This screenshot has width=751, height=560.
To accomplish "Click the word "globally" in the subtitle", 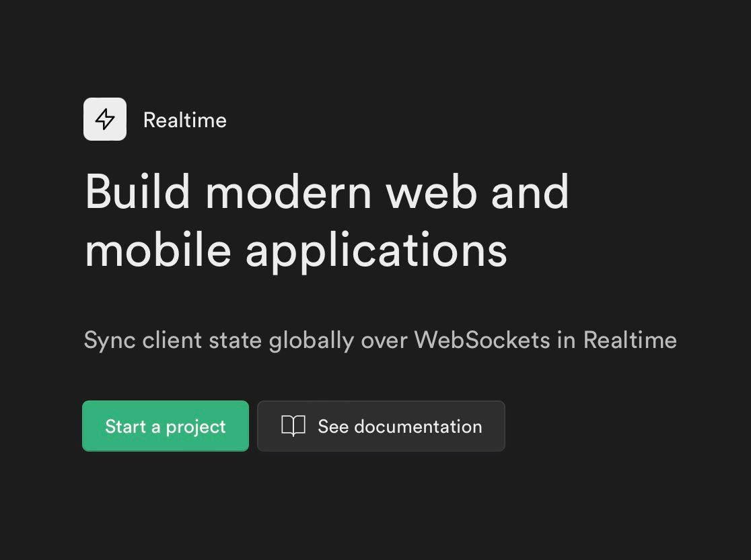I will [311, 341].
